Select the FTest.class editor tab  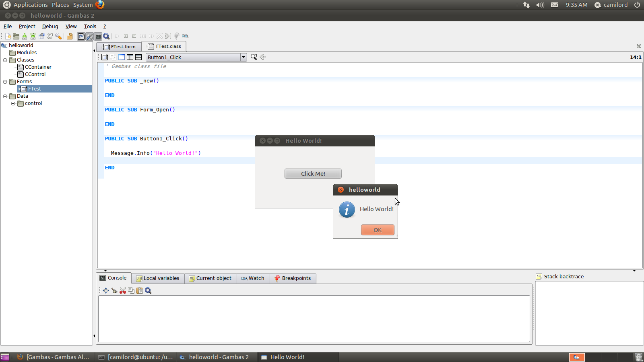pyautogui.click(x=164, y=46)
